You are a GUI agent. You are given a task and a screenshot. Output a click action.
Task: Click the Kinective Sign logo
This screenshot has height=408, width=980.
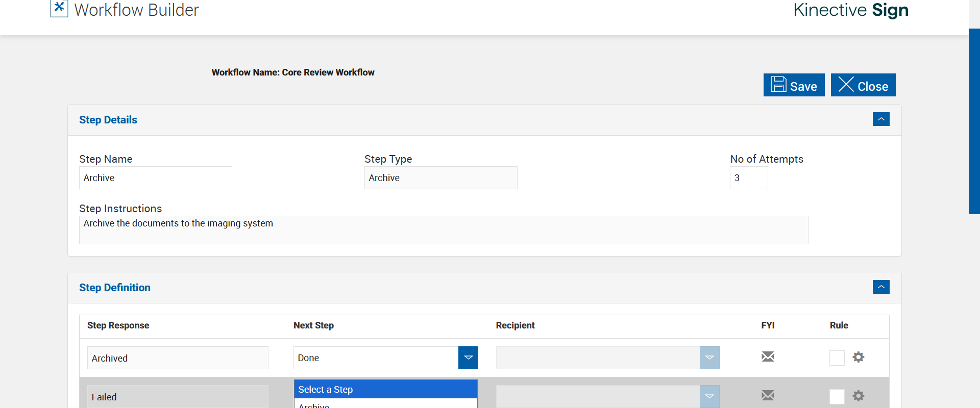[x=850, y=10]
